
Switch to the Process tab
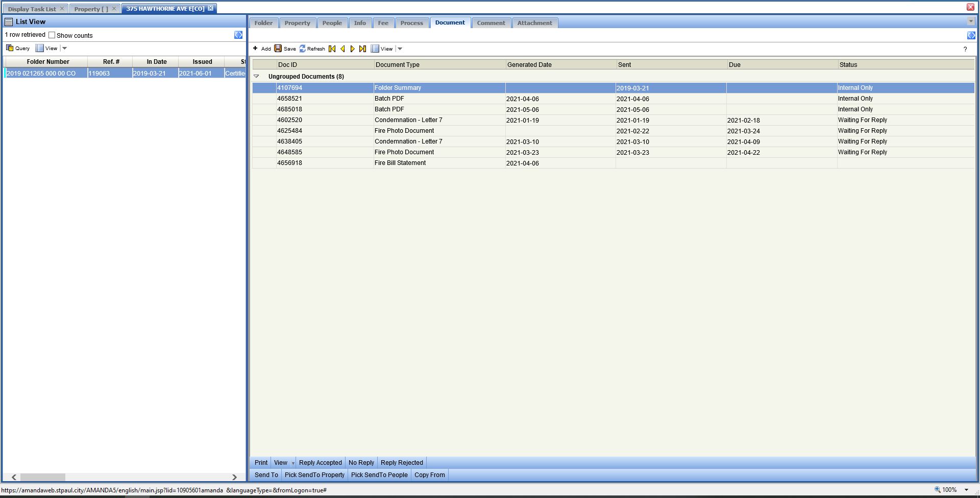click(411, 23)
